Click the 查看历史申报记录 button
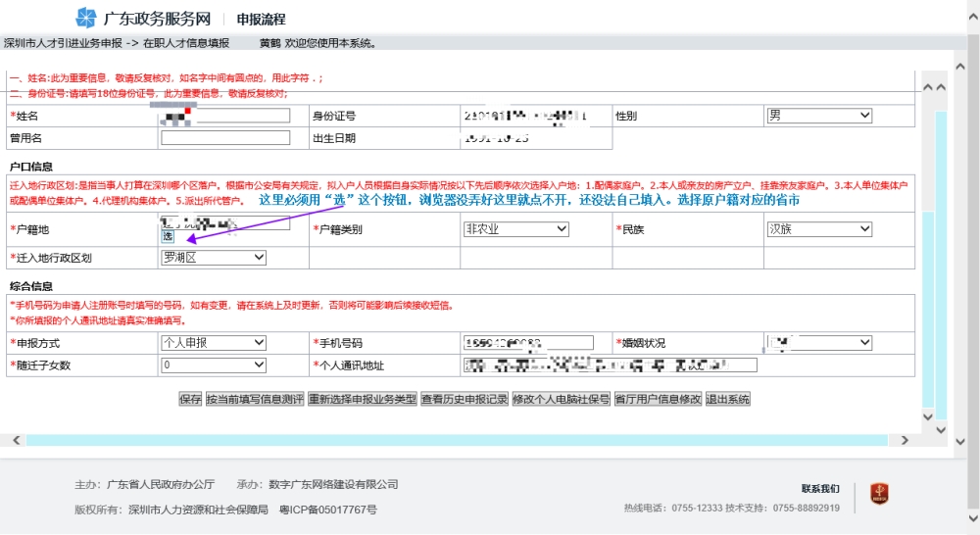The height and width of the screenshot is (535, 980). pyautogui.click(x=465, y=400)
